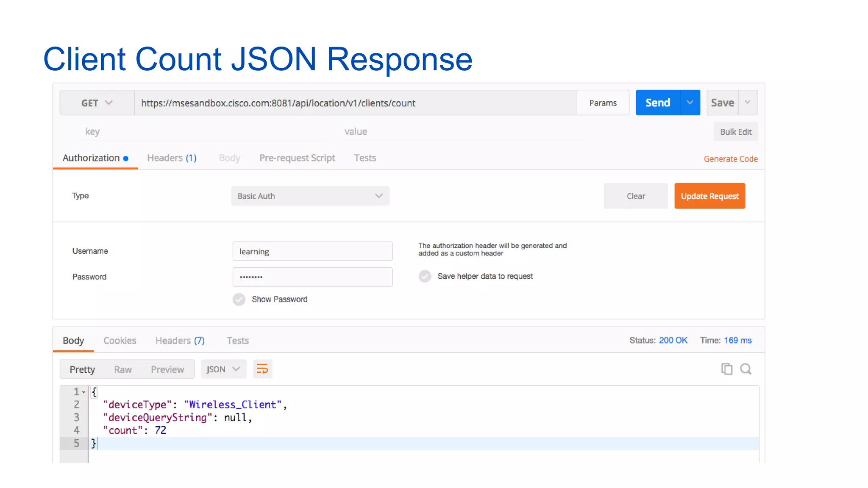Viewport: 868px width, 488px height.
Task: Open the Basic Auth type dropdown
Action: 310,196
